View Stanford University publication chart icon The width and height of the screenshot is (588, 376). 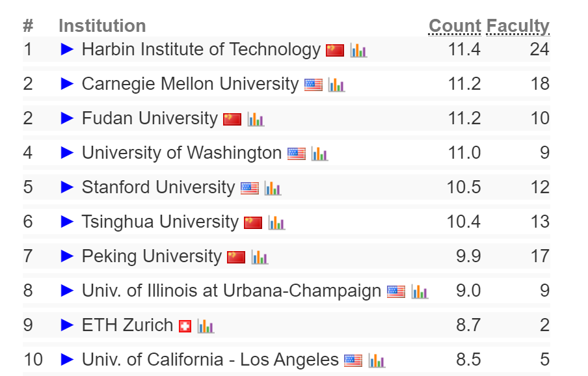(273, 188)
